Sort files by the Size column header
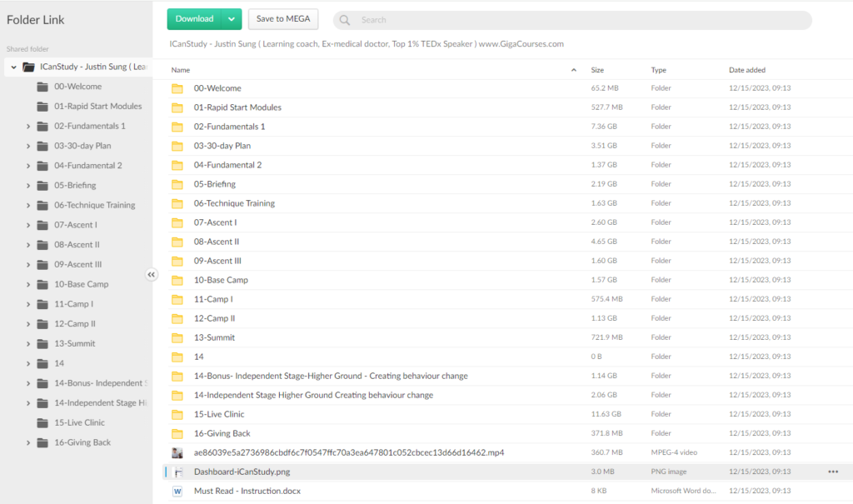This screenshot has width=853, height=504. coord(597,70)
